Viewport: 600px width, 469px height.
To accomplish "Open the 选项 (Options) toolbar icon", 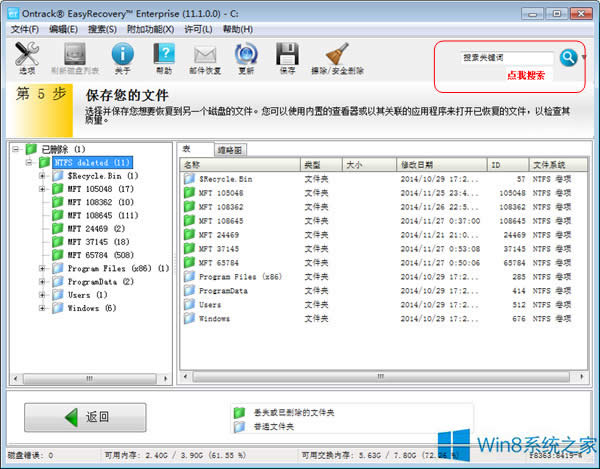I will tap(27, 58).
